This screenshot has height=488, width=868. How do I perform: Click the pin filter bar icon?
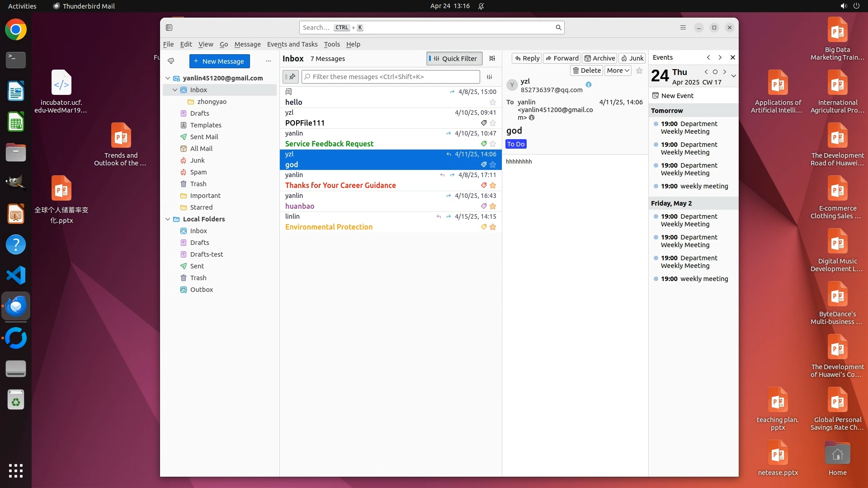coord(291,77)
